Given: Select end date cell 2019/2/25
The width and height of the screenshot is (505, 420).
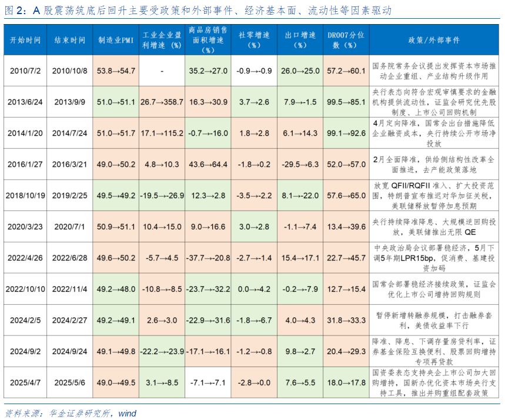Looking at the screenshot, I should [69, 196].
